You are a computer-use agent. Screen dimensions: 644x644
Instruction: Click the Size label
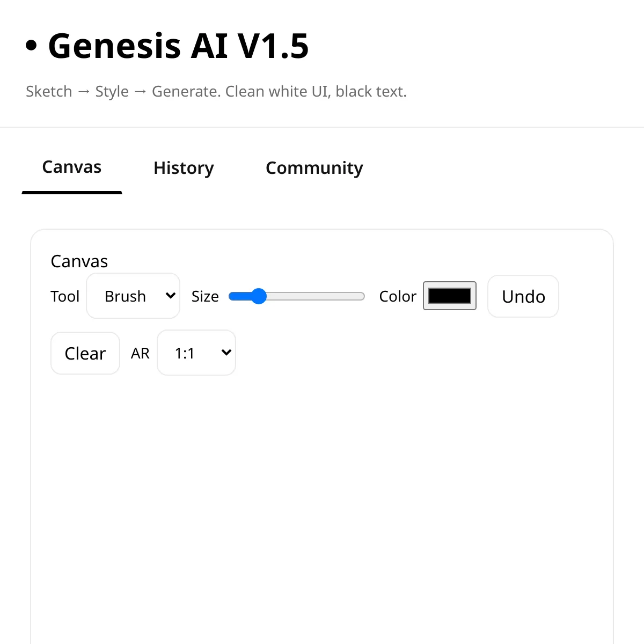click(205, 296)
